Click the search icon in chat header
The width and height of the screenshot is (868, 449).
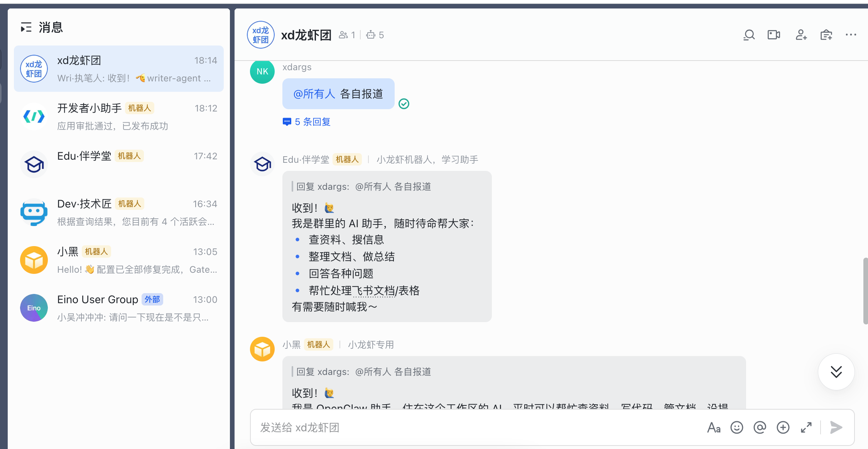(749, 35)
